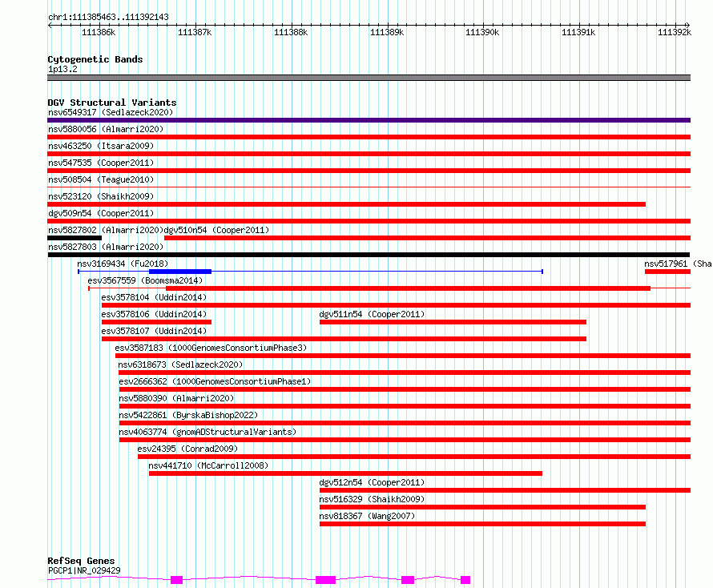Click the thick blue nsv3169434 segment
Image resolution: width=713 pixels, height=588 pixels.
[x=180, y=272]
